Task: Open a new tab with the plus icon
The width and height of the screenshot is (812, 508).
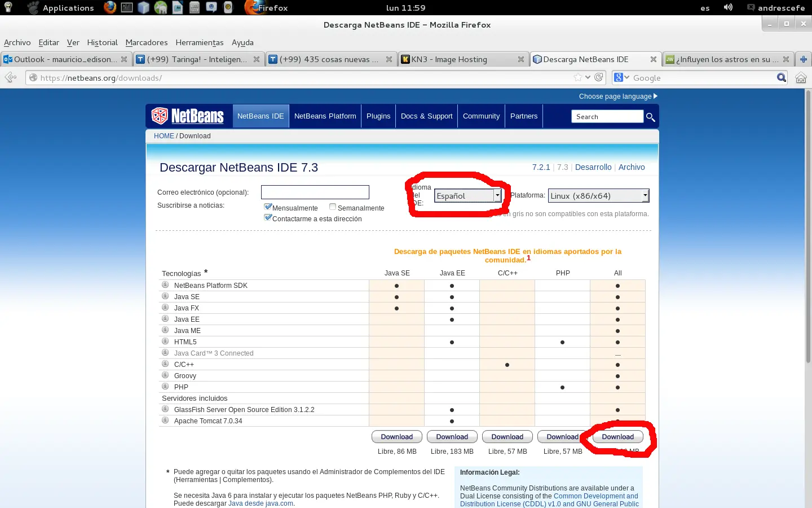Action: pos(804,59)
